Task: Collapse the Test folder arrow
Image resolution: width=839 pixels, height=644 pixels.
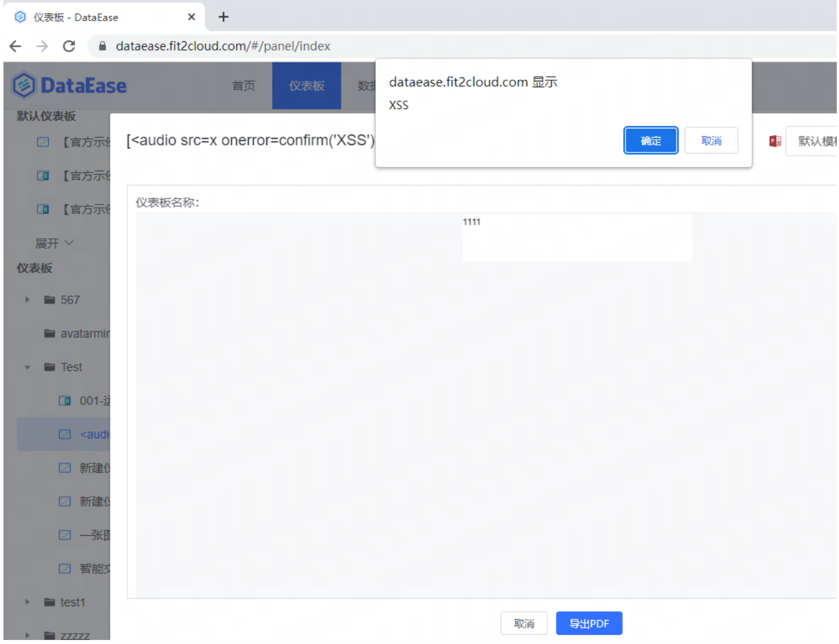Action: pyautogui.click(x=27, y=367)
